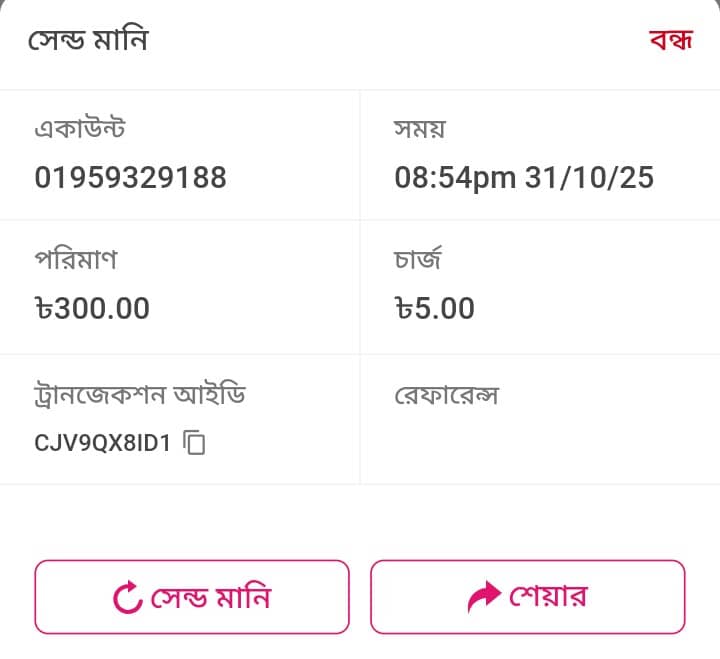This screenshot has width=720, height=659.
Task: Click the পরিমাণ label
Action: point(76,260)
